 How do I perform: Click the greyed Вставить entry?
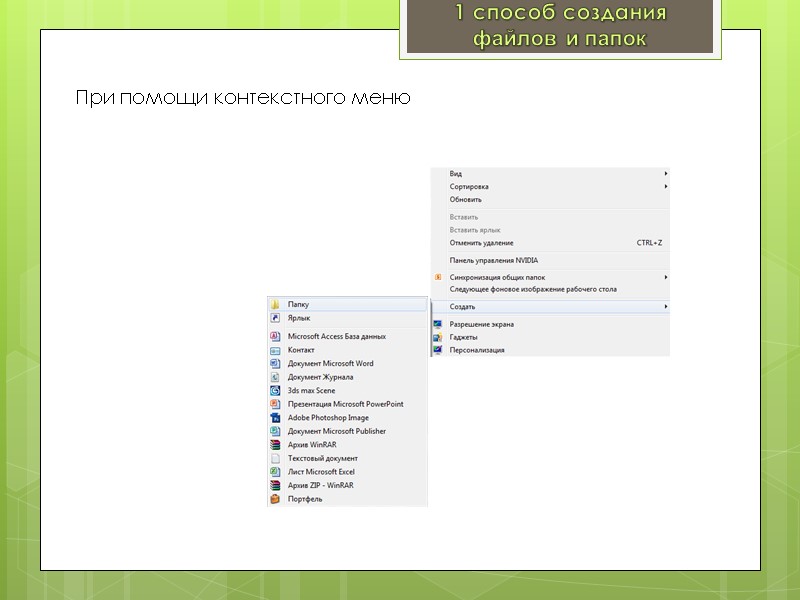pyautogui.click(x=550, y=217)
